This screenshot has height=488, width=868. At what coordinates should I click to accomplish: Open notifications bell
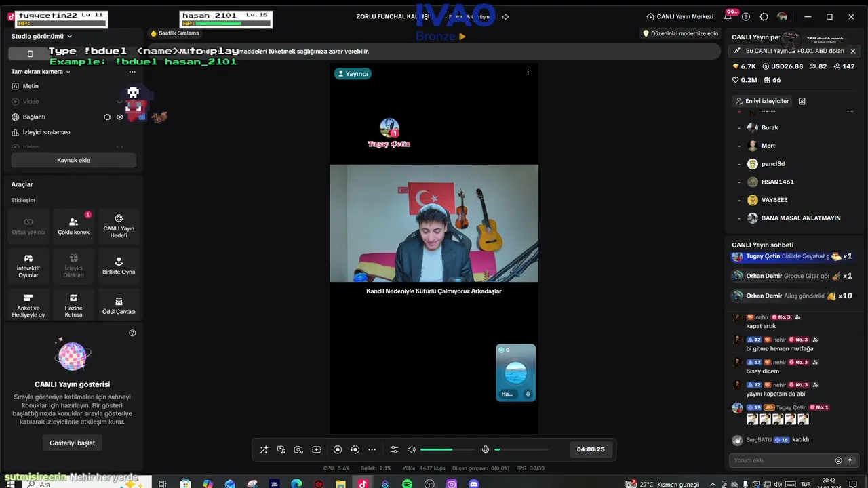[728, 17]
